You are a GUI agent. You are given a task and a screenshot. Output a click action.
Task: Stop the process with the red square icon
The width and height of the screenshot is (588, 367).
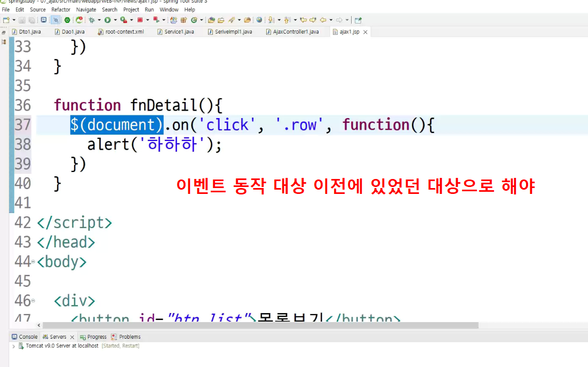pyautogui.click(x=140, y=20)
